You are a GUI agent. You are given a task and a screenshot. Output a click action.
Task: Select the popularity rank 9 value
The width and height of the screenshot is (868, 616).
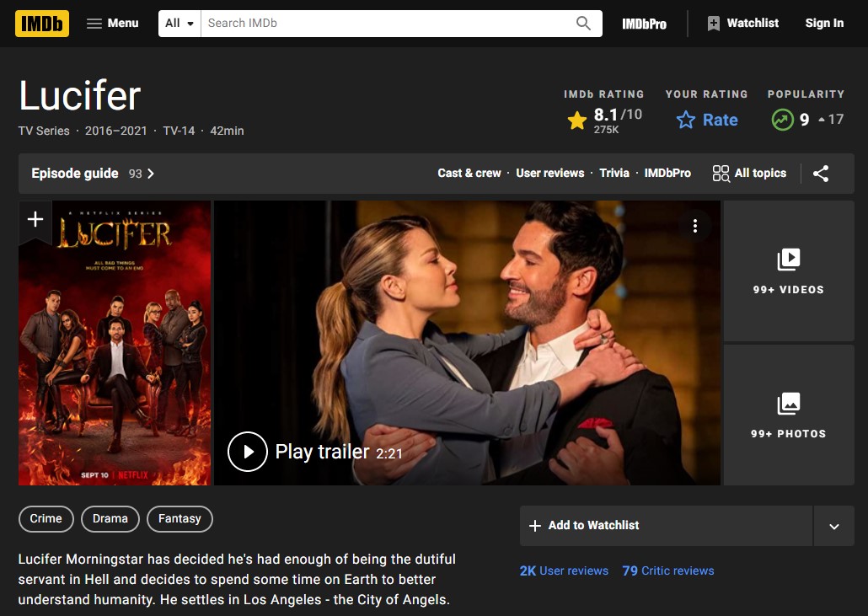(x=804, y=120)
